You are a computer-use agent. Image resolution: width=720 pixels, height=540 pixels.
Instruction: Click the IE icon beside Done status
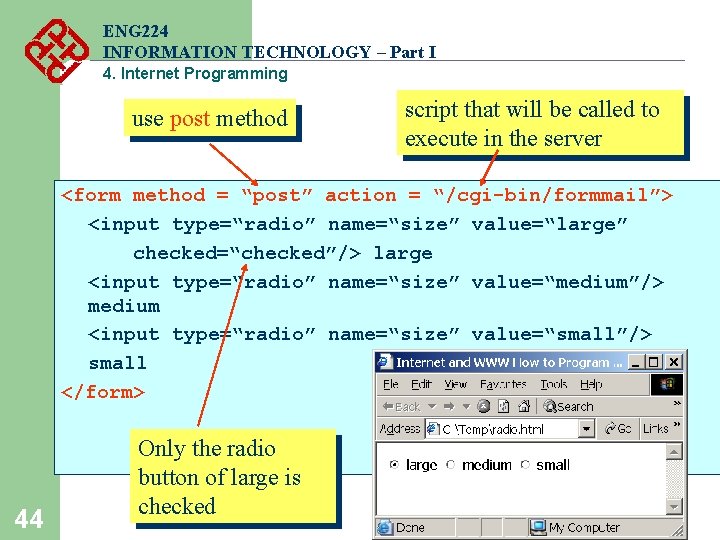(384, 528)
